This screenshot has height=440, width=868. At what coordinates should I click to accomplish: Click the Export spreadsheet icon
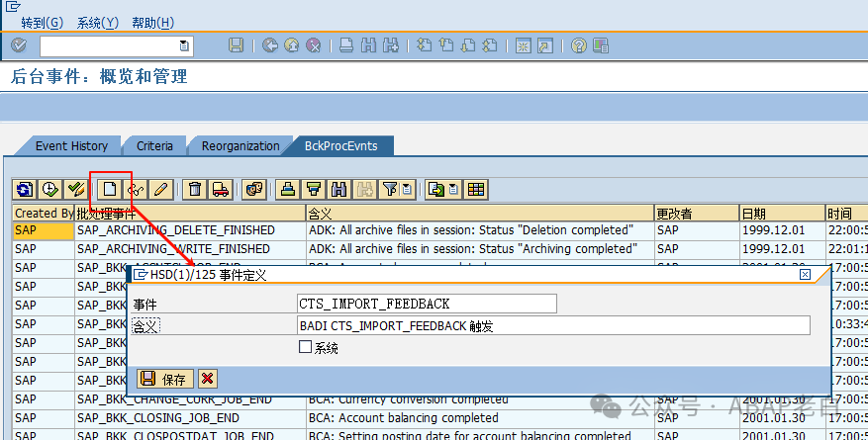tap(436, 190)
